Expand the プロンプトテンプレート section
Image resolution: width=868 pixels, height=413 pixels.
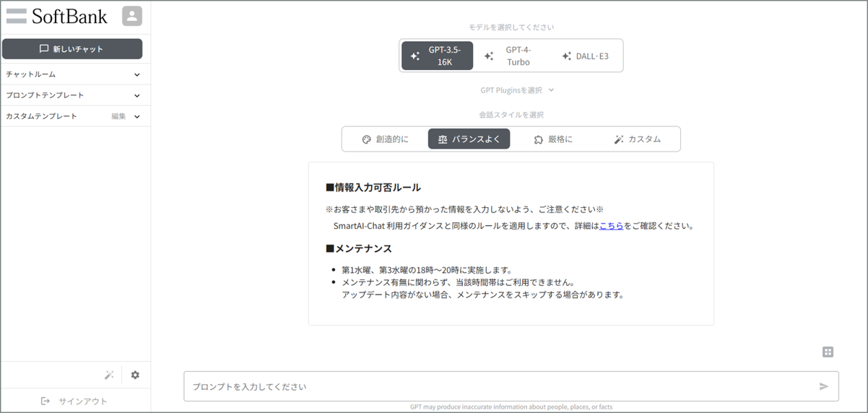tap(75, 95)
